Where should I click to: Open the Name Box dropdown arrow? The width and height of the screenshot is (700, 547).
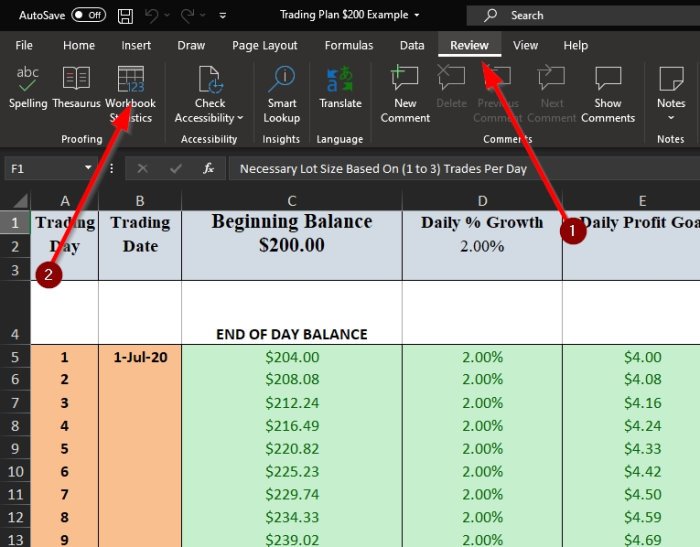88,168
